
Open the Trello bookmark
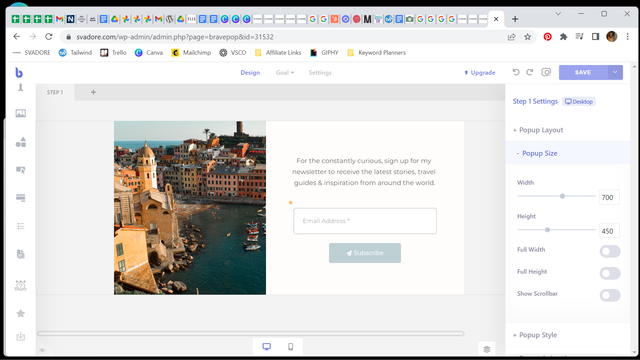(113, 52)
